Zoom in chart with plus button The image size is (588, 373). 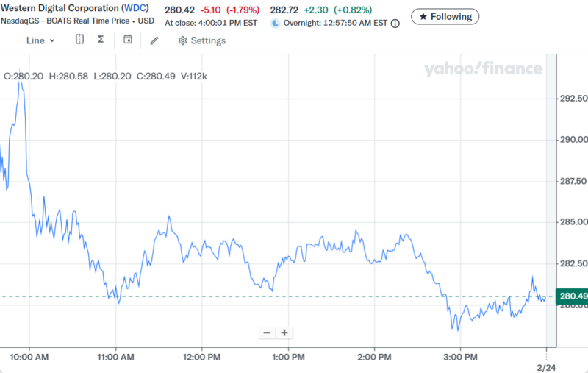tap(284, 333)
